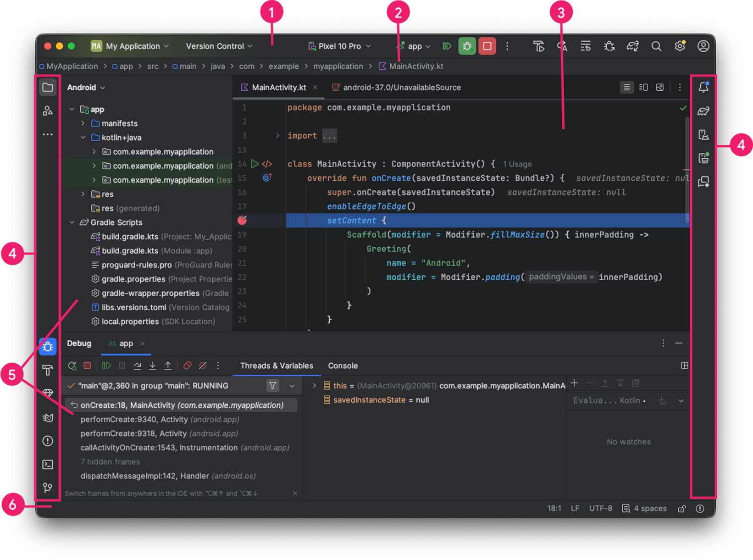Viewport: 753px width, 560px height.
Task: Open the Build hammer tool window
Action: [x=48, y=370]
